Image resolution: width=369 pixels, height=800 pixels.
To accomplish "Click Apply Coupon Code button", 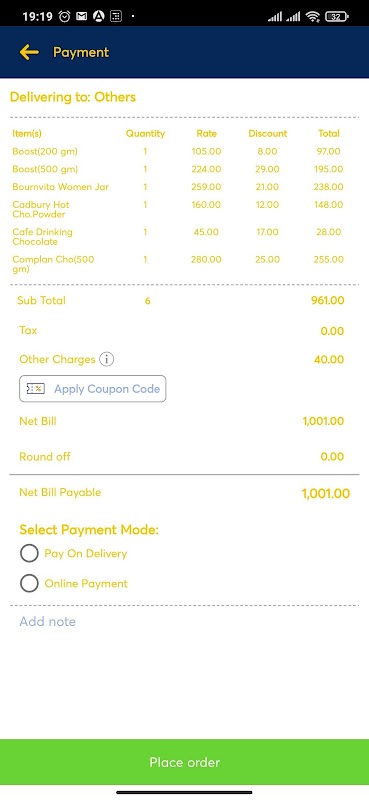I will 92,389.
